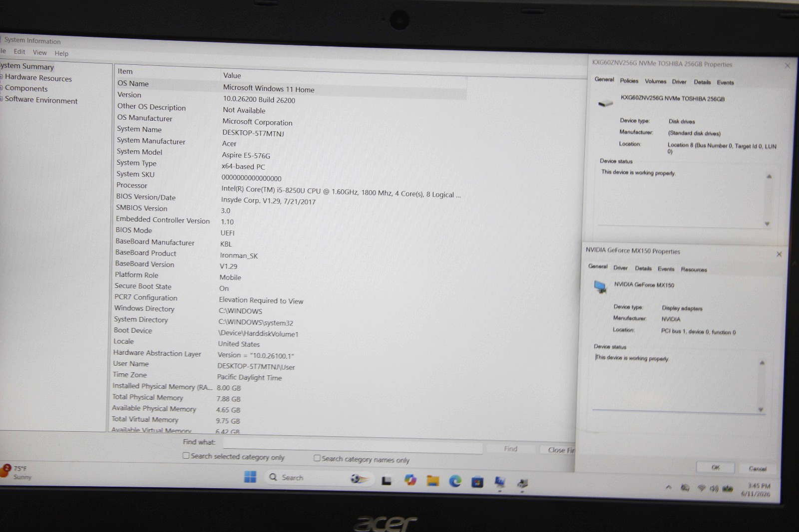
Task: Expand Components tree node
Action: [2, 88]
